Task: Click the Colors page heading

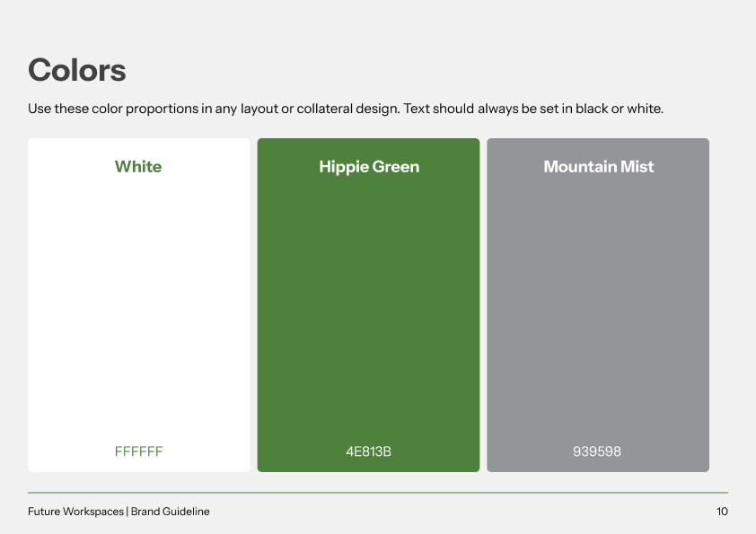Action: tap(77, 70)
